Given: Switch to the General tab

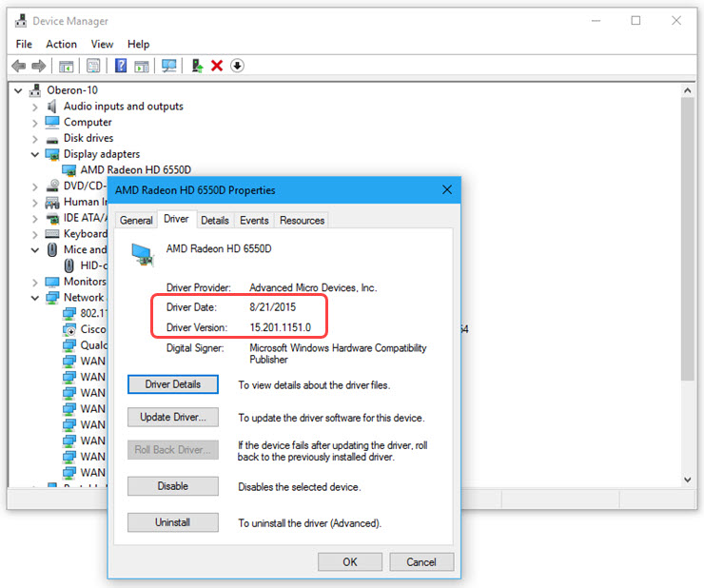Looking at the screenshot, I should pyautogui.click(x=136, y=220).
